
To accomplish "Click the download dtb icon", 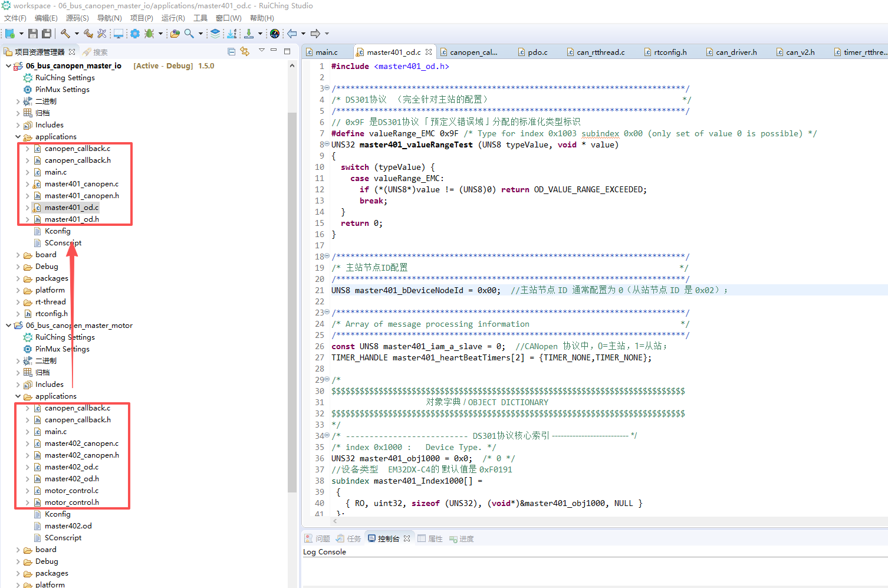I will coord(232,34).
